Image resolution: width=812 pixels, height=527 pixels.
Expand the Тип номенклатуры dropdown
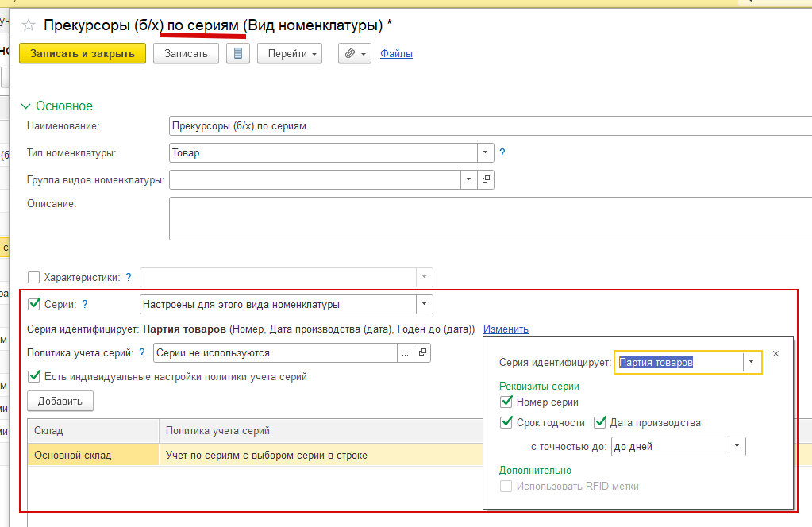click(485, 153)
